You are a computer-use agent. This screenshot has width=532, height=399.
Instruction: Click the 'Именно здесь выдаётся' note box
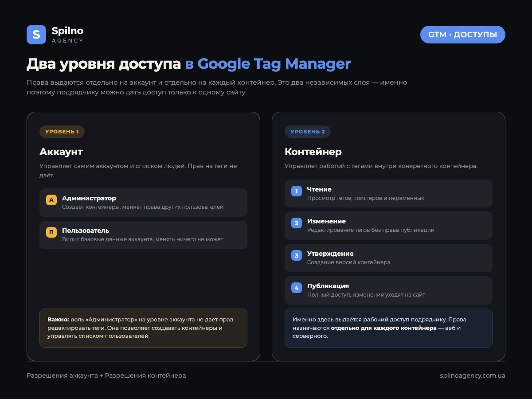388,328
